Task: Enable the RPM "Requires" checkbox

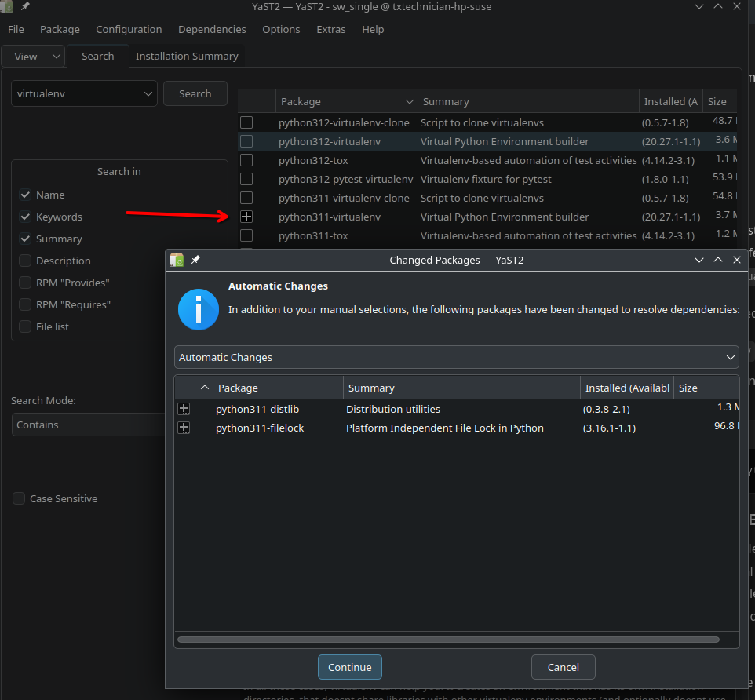Action: (x=25, y=304)
